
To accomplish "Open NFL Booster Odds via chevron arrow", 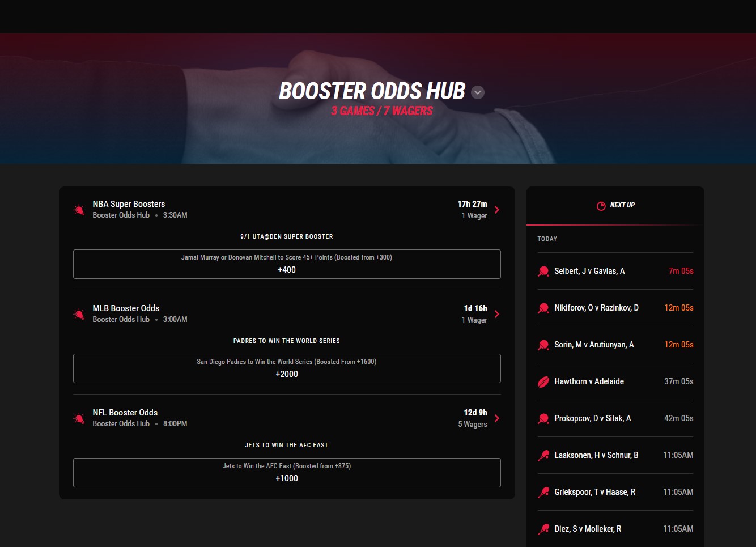I will coord(497,418).
